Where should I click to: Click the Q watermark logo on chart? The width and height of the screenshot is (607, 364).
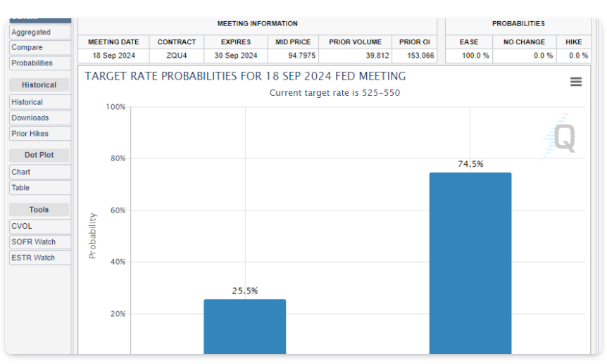click(563, 137)
